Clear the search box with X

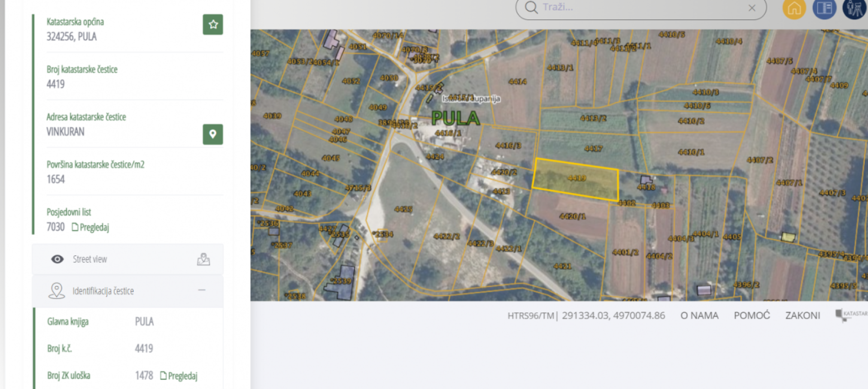752,8
